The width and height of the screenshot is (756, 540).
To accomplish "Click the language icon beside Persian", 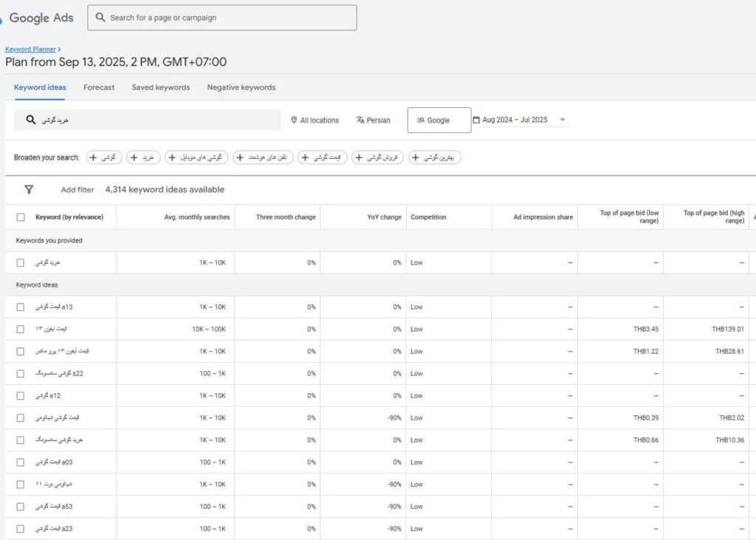I will pyautogui.click(x=360, y=120).
